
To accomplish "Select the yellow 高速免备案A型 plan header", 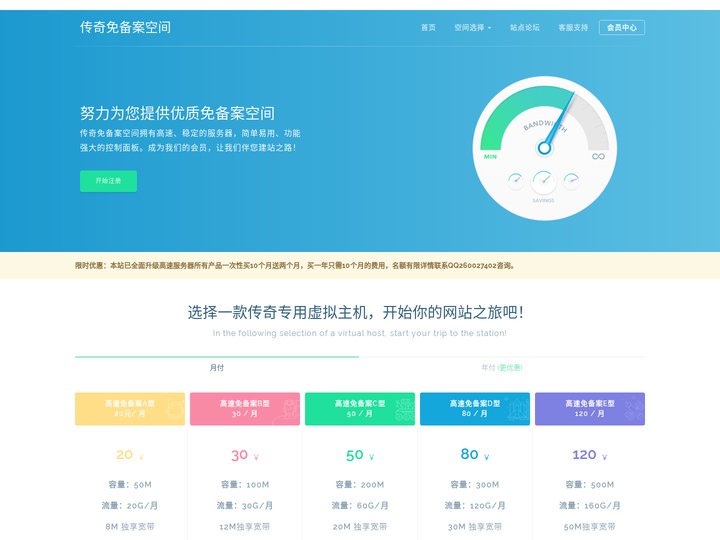I will pos(130,409).
